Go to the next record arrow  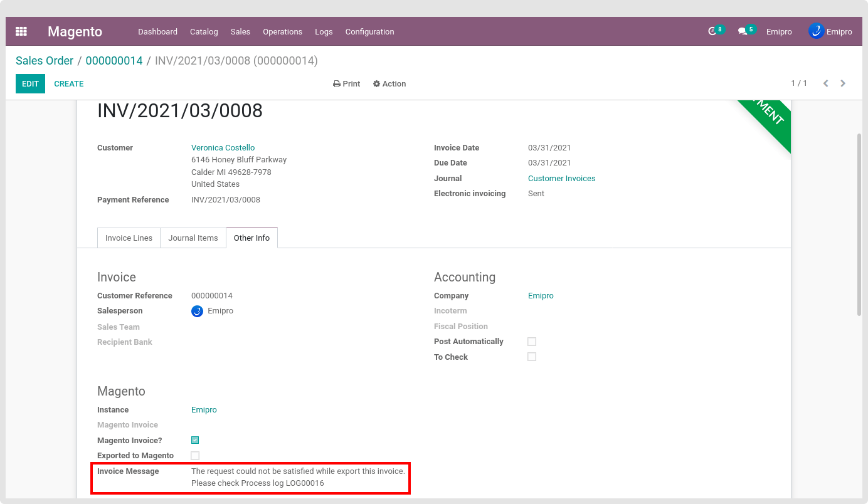[843, 83]
